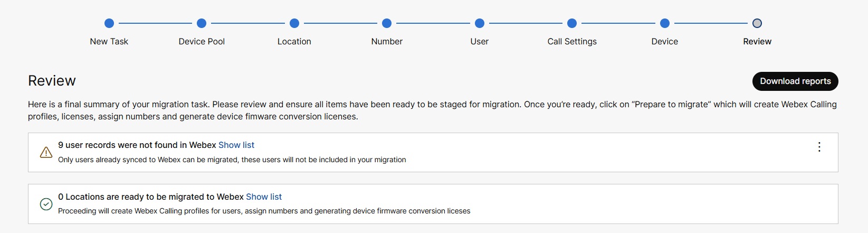Show list of locations ready to migrate
The width and height of the screenshot is (868, 233).
[x=264, y=197]
